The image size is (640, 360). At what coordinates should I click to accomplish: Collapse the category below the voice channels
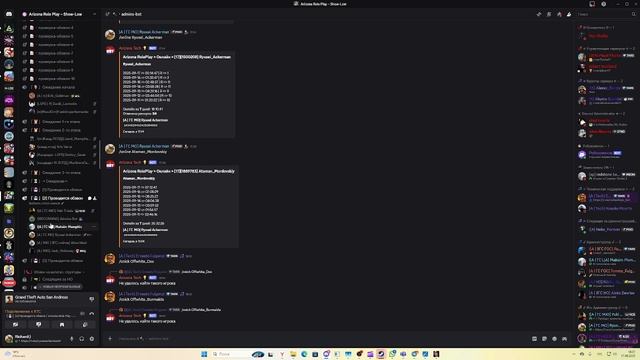pyautogui.click(x=55, y=272)
